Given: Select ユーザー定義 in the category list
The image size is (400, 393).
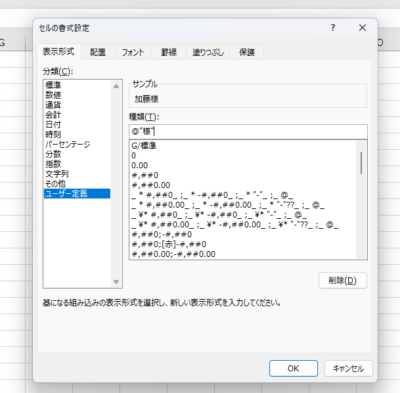Looking at the screenshot, I should (77, 193).
